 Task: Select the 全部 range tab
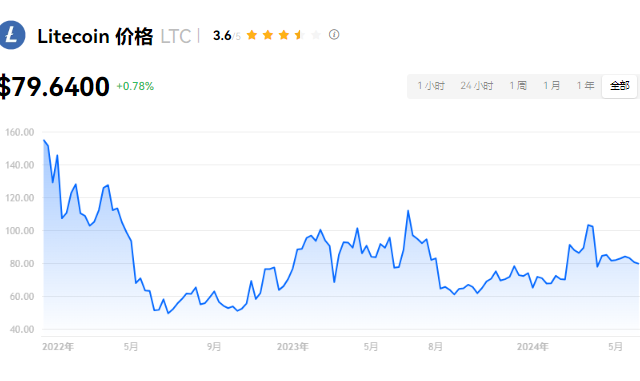620,86
